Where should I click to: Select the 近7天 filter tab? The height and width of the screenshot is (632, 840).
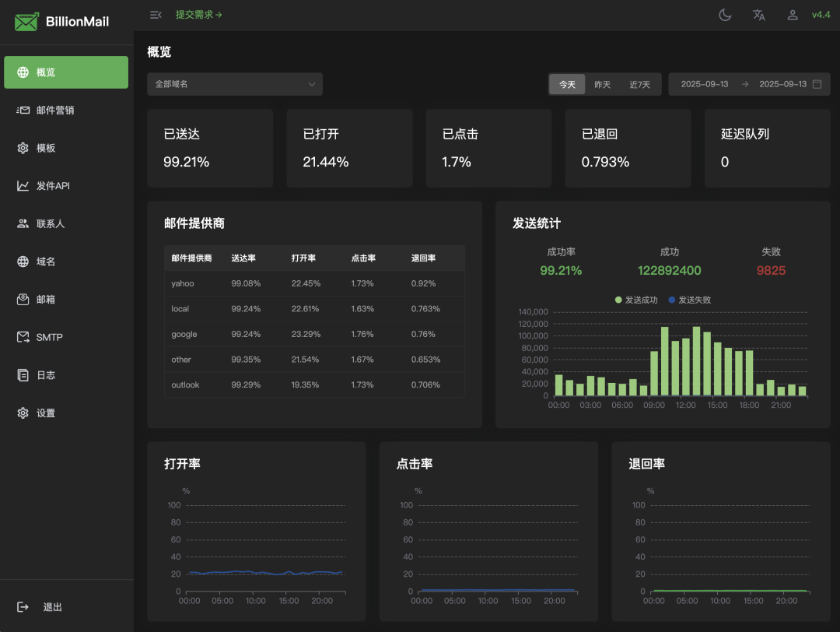pyautogui.click(x=638, y=83)
